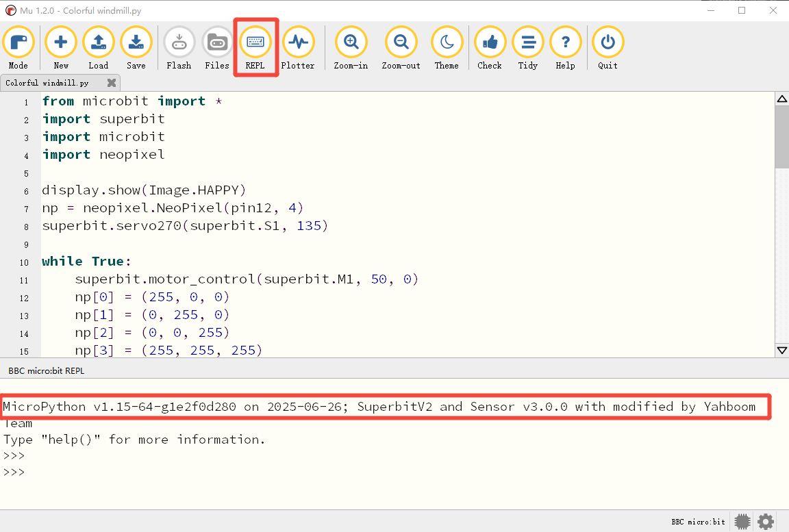Zoom-out the editor text
Viewport: 789px width, 532px height.
tap(401, 49)
